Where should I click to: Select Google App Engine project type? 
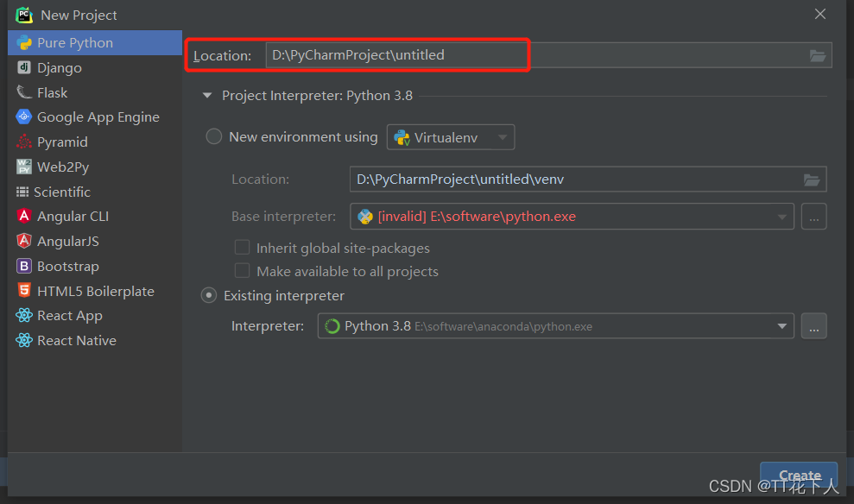point(95,117)
